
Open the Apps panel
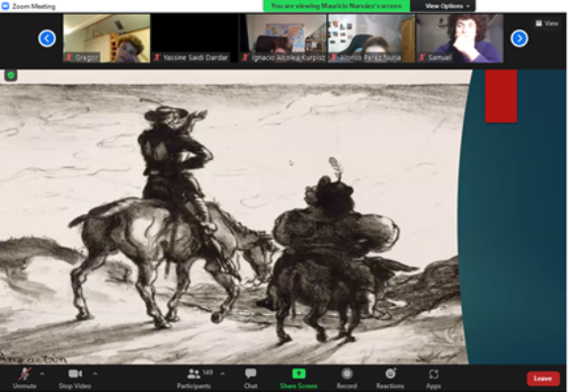coord(434,378)
